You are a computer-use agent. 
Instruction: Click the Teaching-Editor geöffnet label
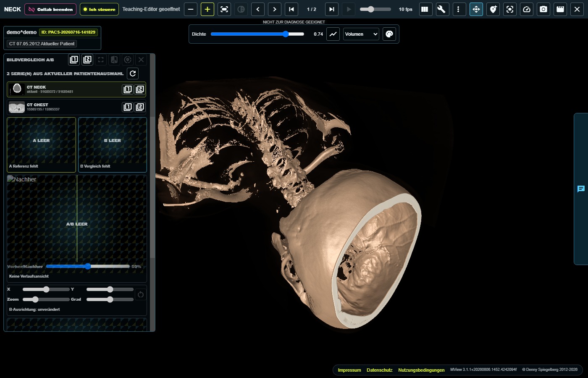pos(151,9)
